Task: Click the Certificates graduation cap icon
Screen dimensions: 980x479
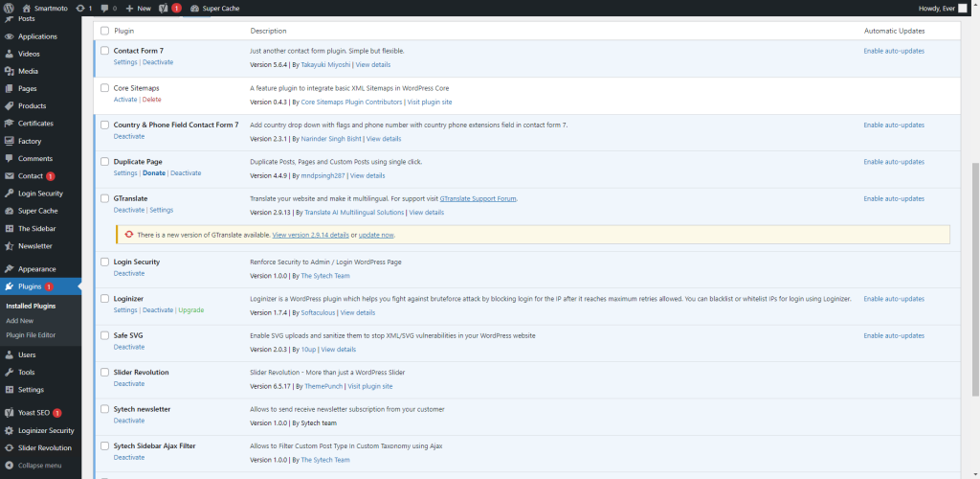Action: point(10,124)
